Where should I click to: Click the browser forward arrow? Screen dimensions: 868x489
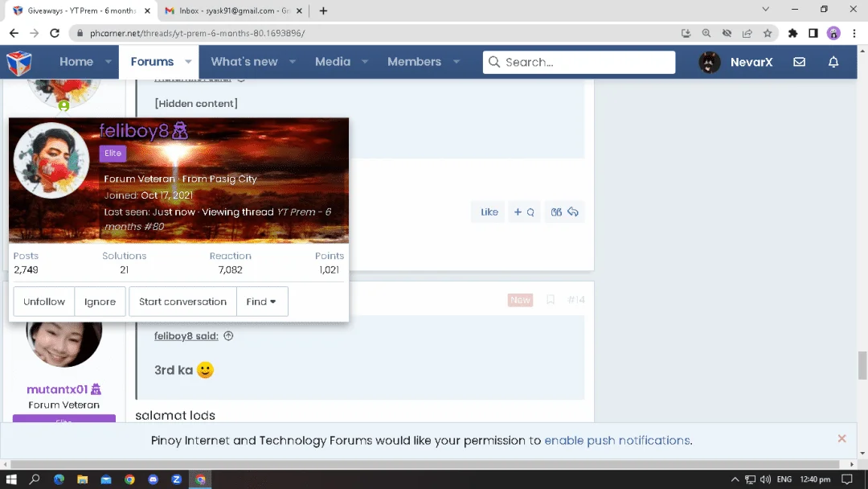click(x=35, y=33)
